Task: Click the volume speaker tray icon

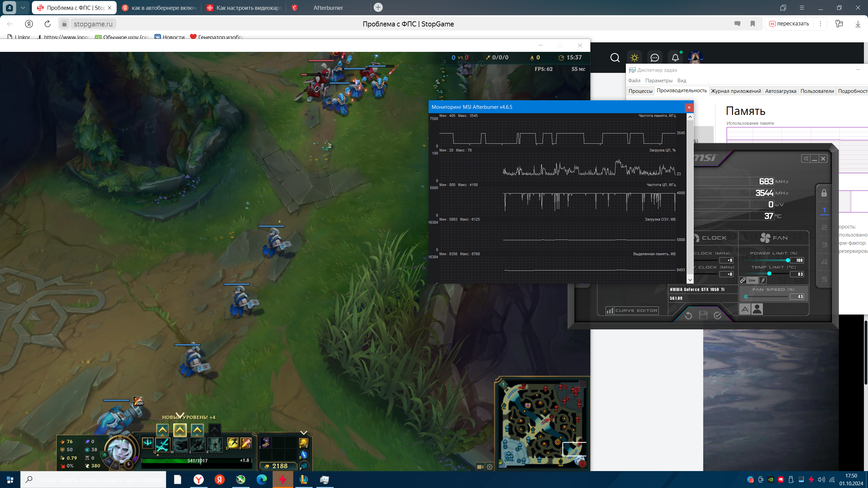Action: (821, 480)
